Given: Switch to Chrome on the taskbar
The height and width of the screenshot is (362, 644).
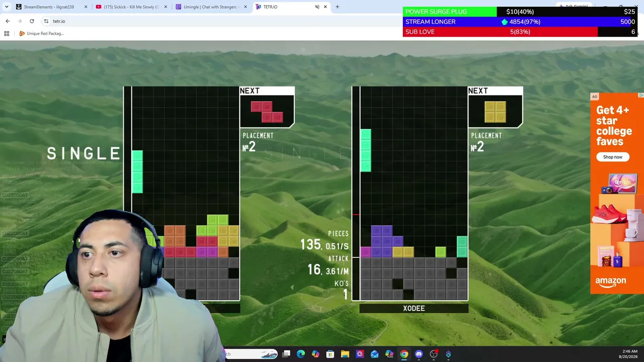Looking at the screenshot, I should point(404,354).
